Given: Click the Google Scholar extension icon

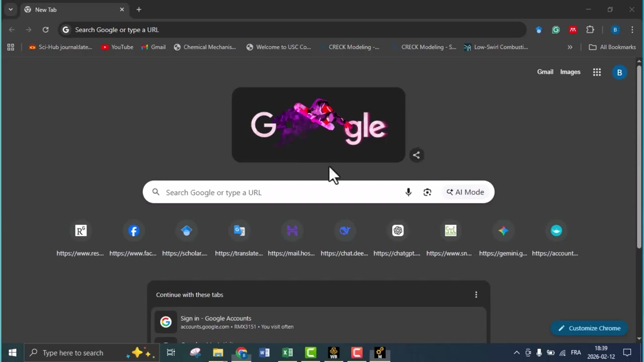Looking at the screenshot, I should click(539, 30).
